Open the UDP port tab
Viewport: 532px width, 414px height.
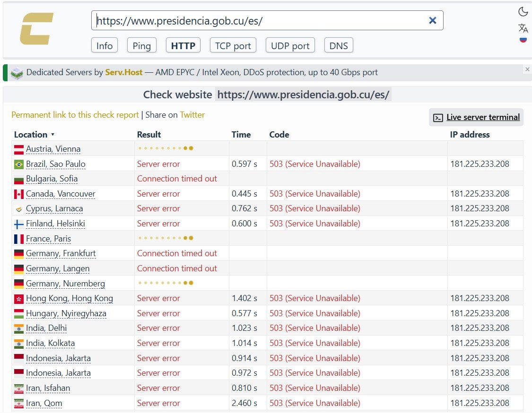pos(290,45)
